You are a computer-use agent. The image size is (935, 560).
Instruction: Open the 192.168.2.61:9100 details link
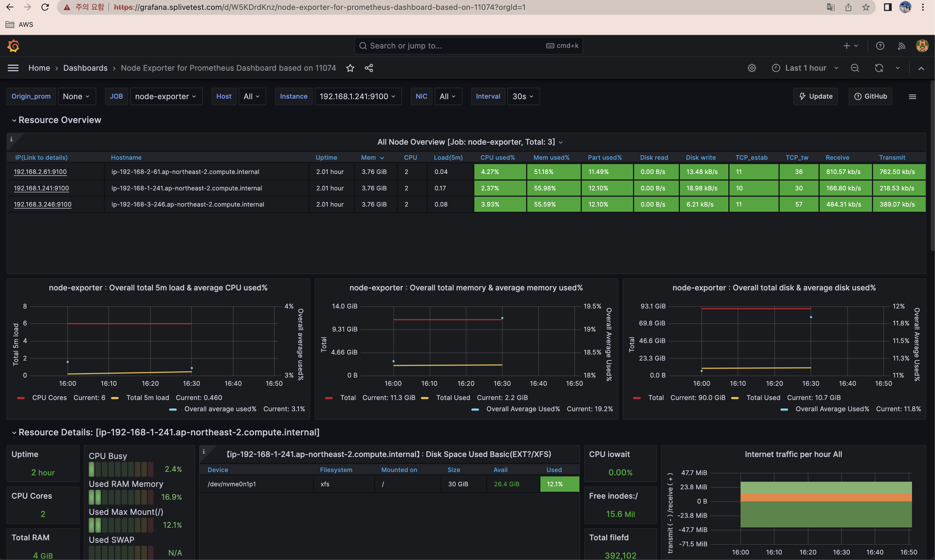pyautogui.click(x=40, y=172)
